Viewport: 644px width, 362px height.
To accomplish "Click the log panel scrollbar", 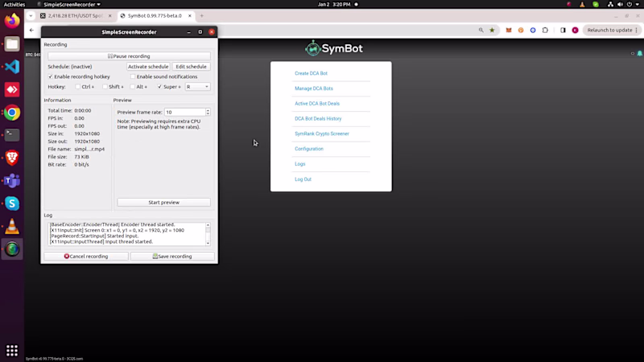I will coord(208,234).
